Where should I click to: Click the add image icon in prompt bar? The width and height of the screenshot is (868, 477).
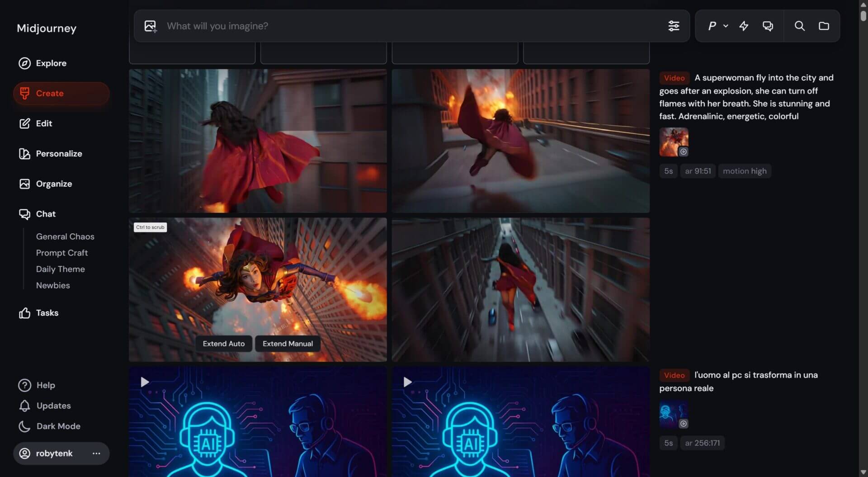(x=151, y=26)
